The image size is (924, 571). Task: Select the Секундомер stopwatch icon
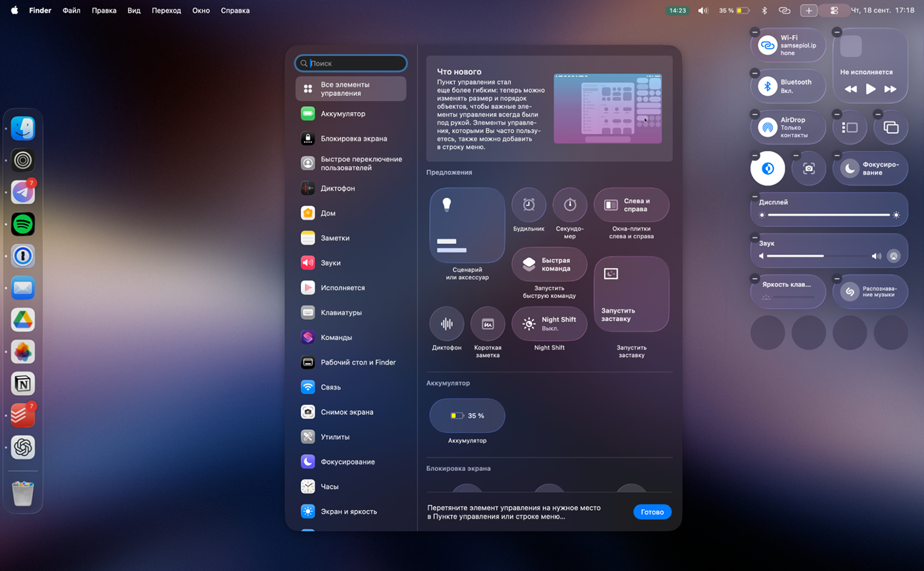click(x=569, y=205)
